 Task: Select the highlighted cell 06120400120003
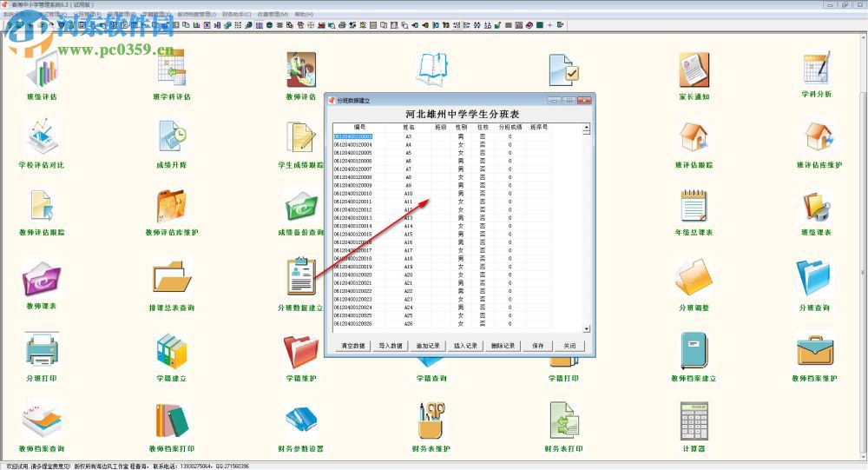click(x=353, y=136)
